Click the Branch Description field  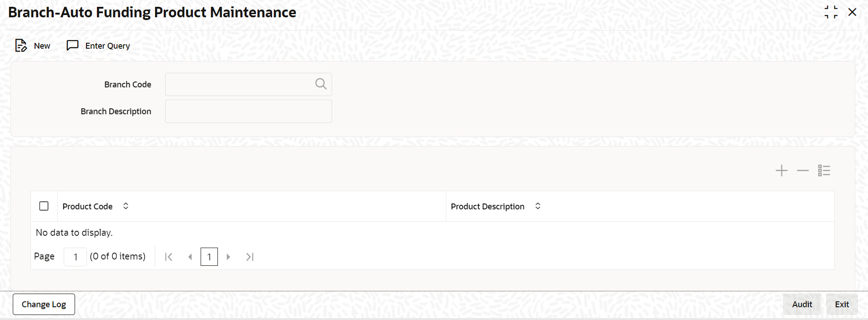click(248, 111)
